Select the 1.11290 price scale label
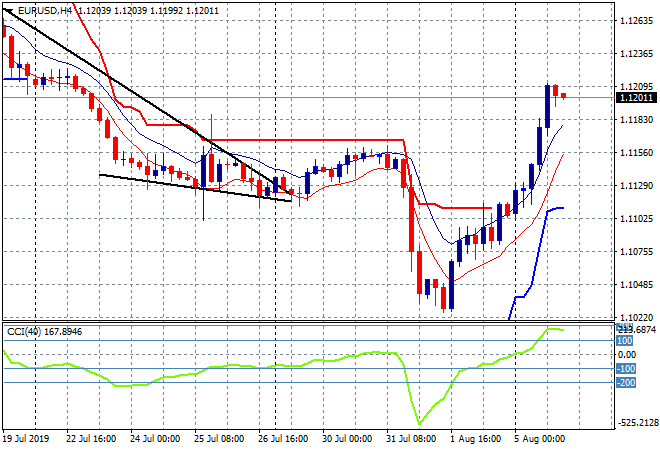 636,186
